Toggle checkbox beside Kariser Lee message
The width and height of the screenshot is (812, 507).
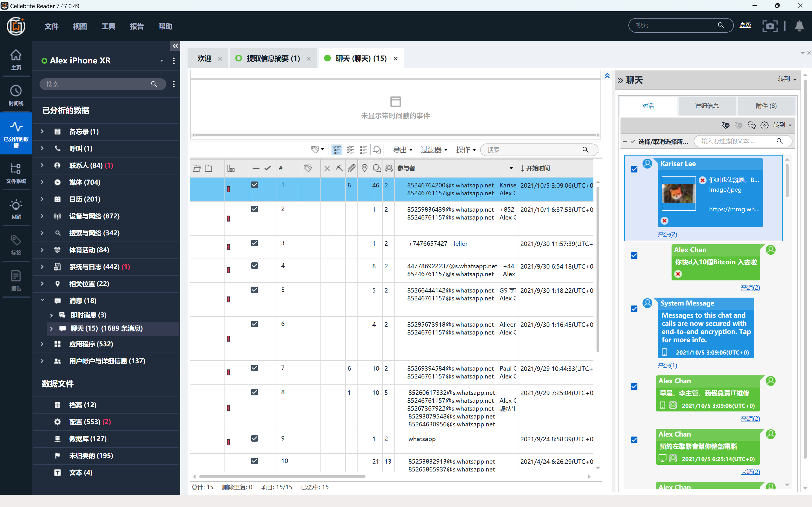[x=634, y=169]
